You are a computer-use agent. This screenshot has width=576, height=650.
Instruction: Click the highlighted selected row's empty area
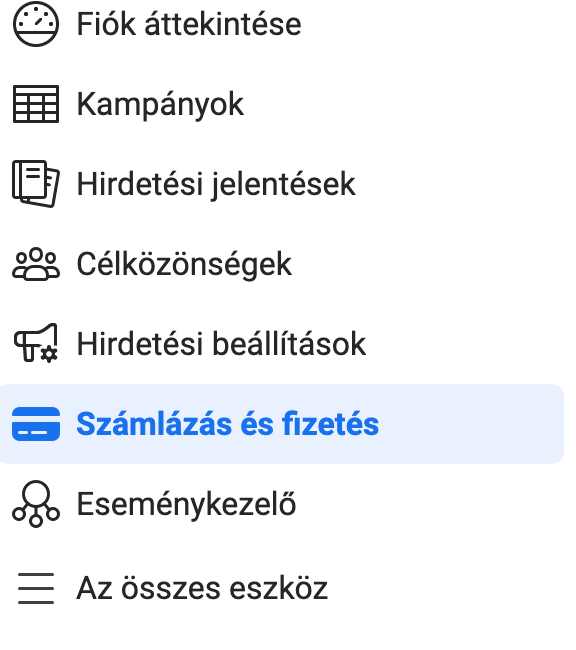click(x=471, y=424)
